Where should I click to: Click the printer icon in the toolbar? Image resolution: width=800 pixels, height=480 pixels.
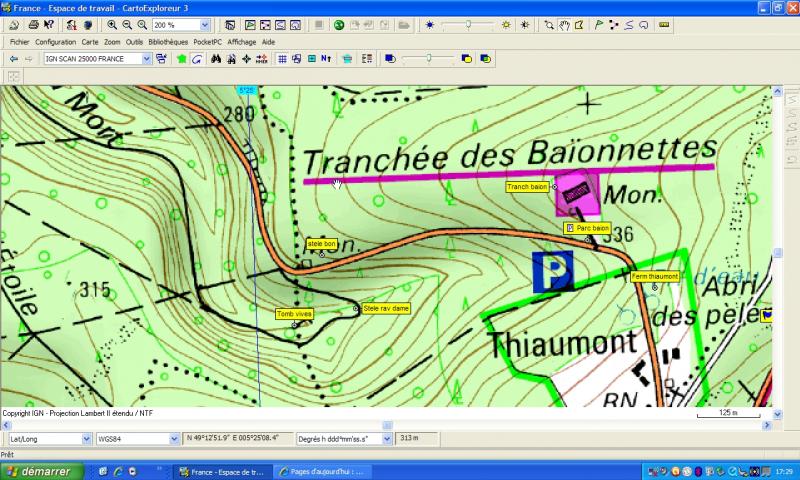click(x=33, y=24)
